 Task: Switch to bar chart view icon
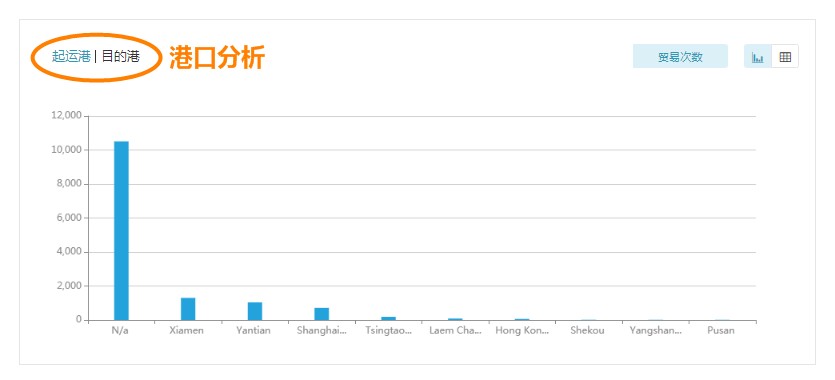point(757,56)
